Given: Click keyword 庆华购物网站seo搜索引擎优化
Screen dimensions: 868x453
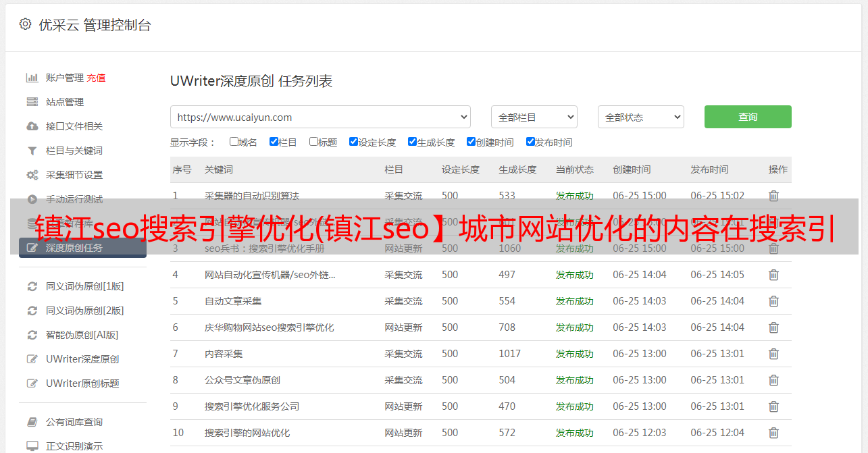Looking at the screenshot, I should pyautogui.click(x=270, y=327).
